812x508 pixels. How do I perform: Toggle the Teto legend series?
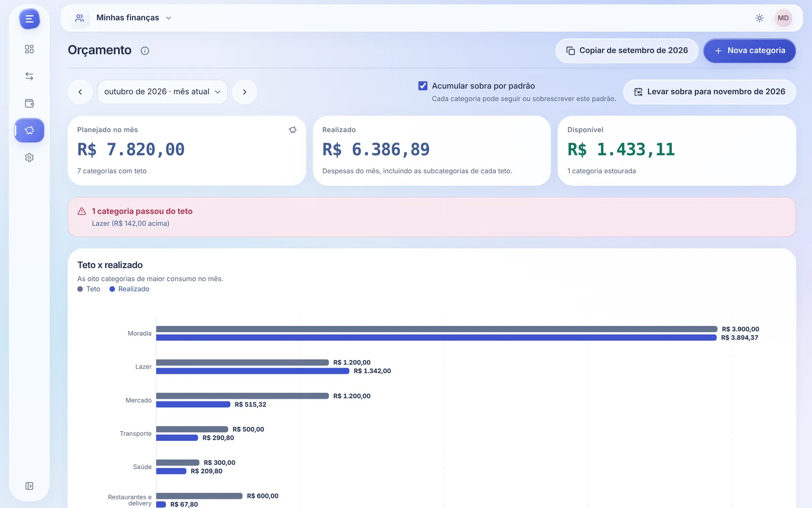coord(89,289)
